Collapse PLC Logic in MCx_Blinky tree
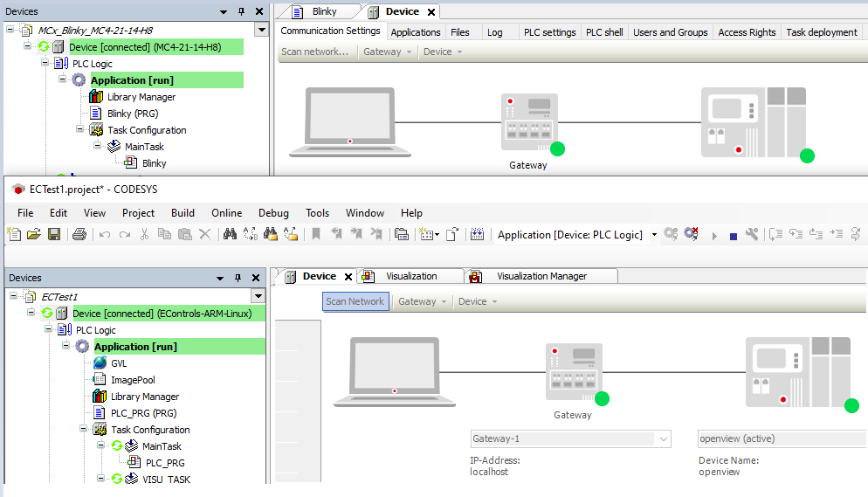 [45, 63]
